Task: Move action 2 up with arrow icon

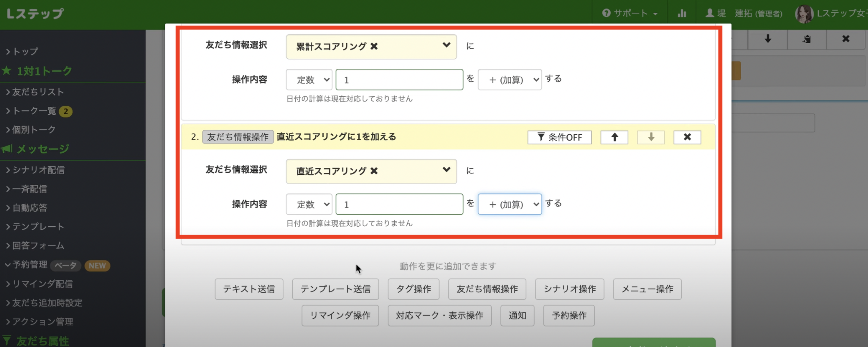Action: coord(614,137)
